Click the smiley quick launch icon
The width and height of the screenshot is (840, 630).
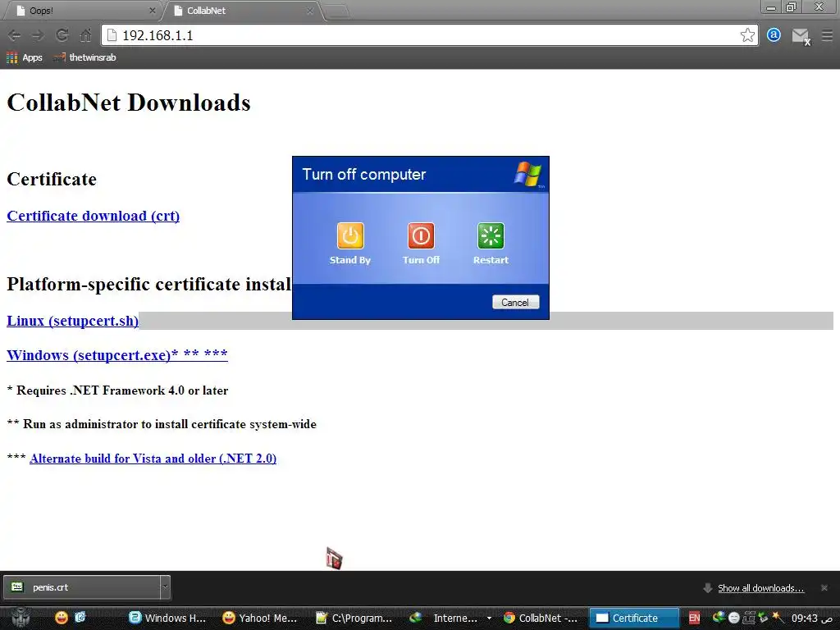pyautogui.click(x=62, y=618)
